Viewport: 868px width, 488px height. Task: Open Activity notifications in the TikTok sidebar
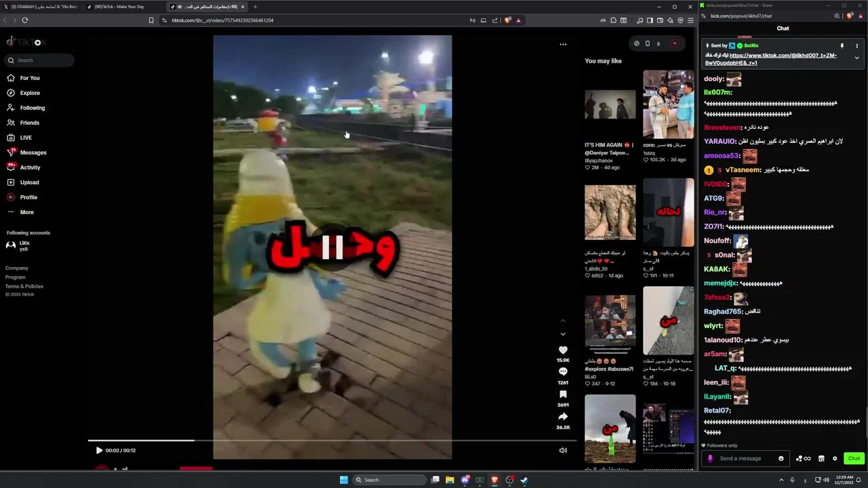click(30, 167)
